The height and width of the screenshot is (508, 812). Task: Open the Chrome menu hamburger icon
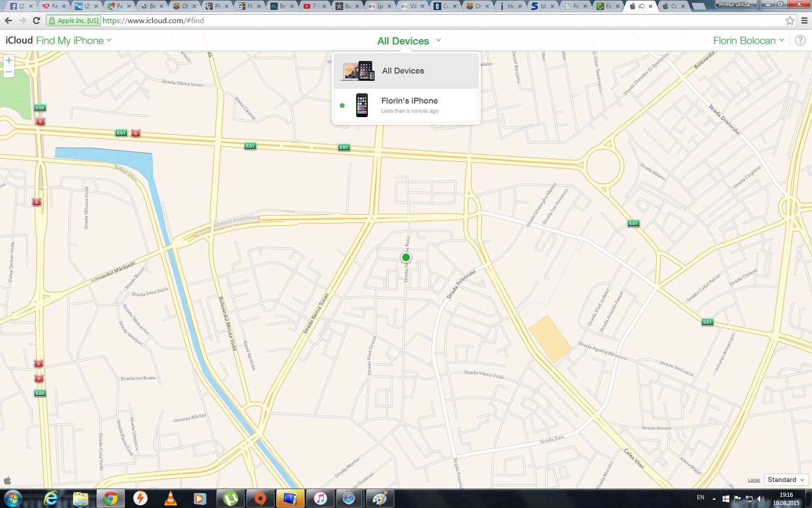point(804,20)
